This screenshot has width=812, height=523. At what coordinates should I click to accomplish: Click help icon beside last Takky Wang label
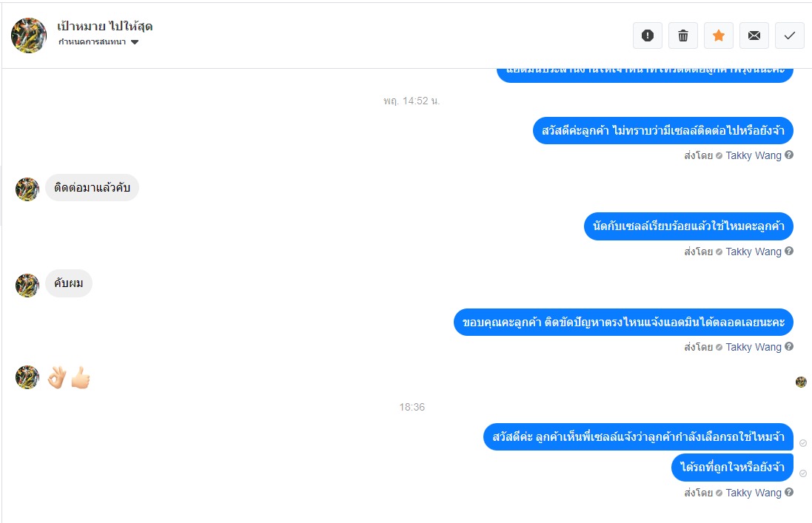click(x=789, y=492)
